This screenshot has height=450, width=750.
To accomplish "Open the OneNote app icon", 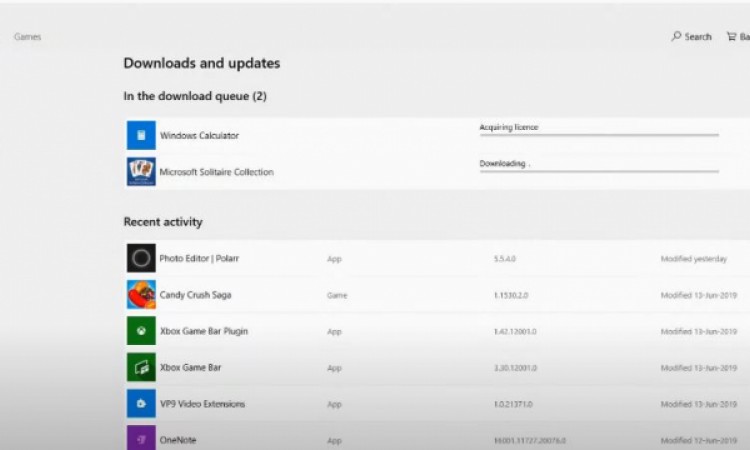I will tap(141, 438).
